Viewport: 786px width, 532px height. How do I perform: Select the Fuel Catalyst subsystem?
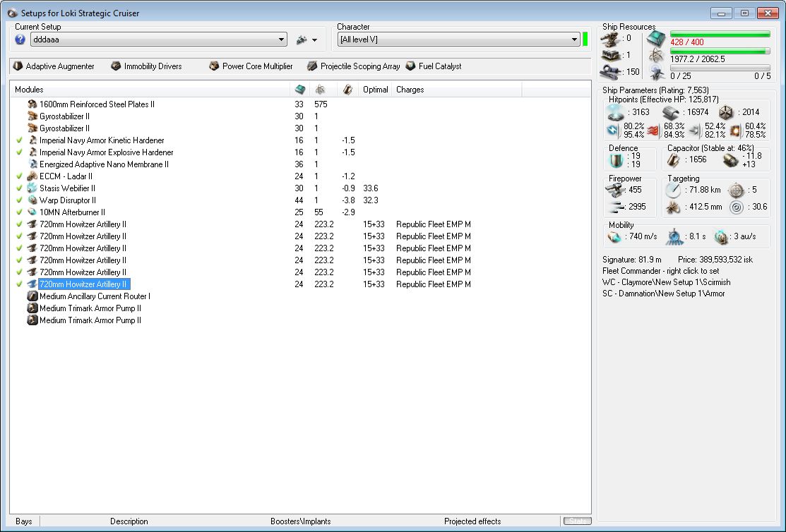434,66
